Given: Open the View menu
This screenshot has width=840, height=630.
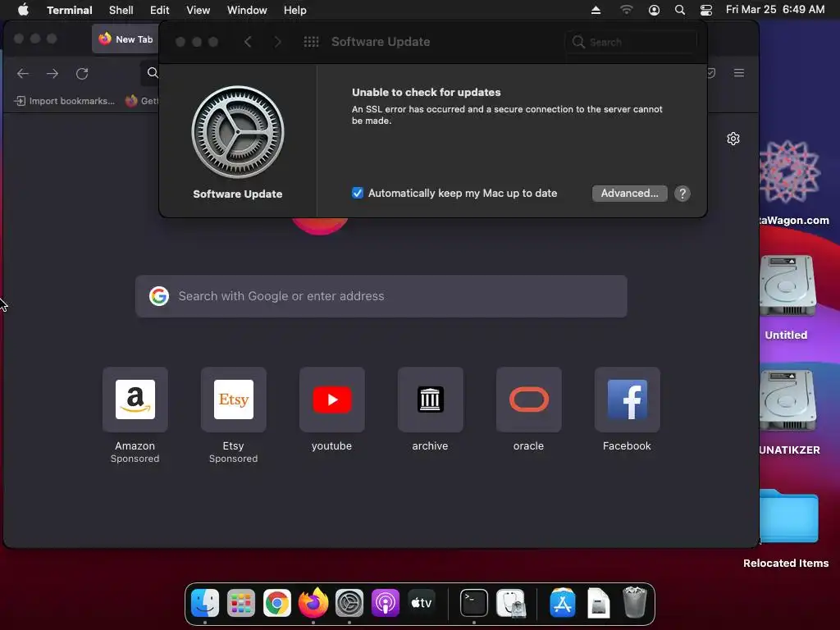Looking at the screenshot, I should click(x=199, y=10).
